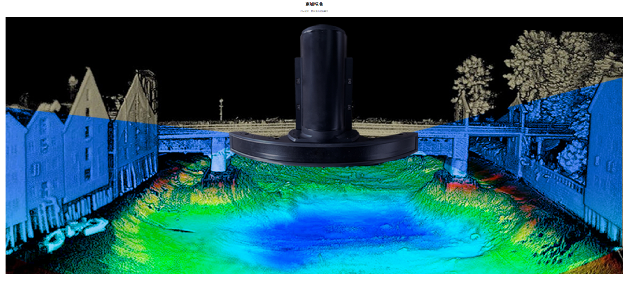Click the heading 更加精准
The height and width of the screenshot is (284, 644).
click(x=314, y=4)
